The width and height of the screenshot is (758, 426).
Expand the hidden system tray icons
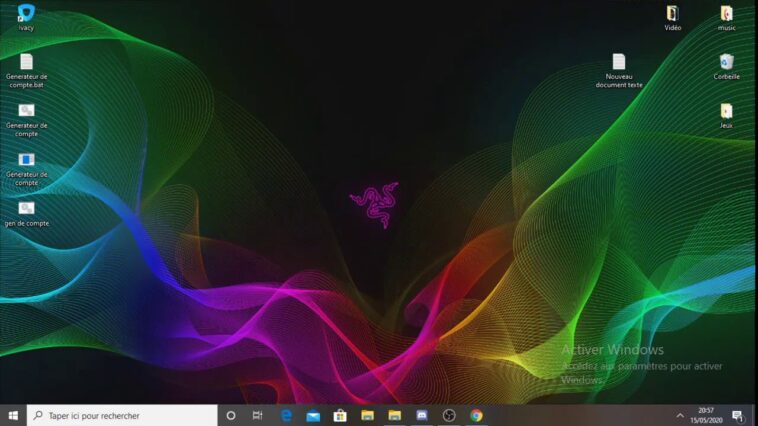[x=680, y=415]
